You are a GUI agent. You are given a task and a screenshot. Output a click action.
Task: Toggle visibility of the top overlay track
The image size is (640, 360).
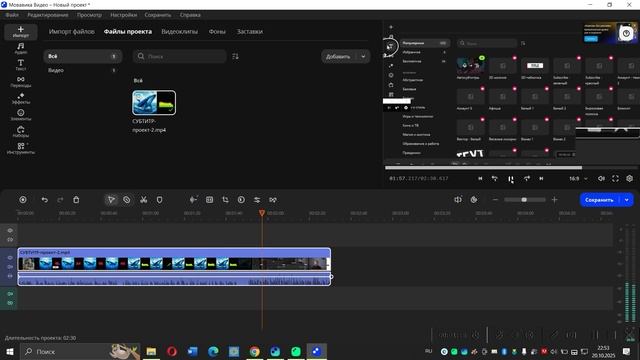[10, 231]
